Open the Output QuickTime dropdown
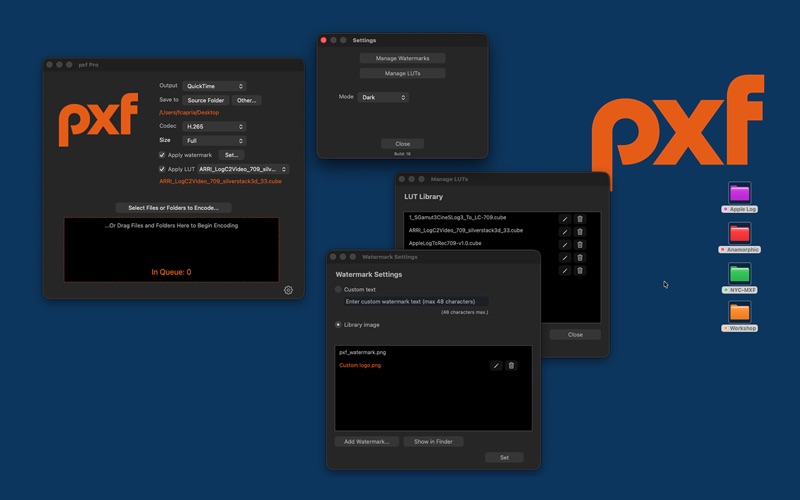800x500 pixels. pyautogui.click(x=214, y=86)
